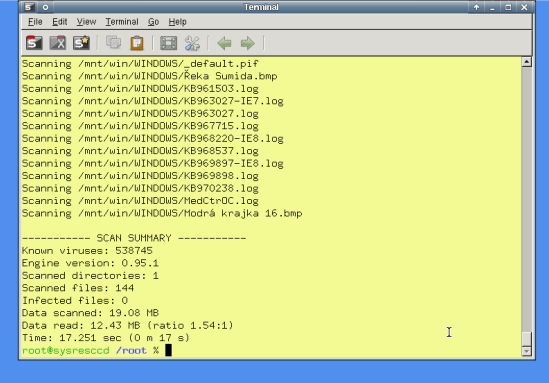Click the Copy toolbar icon
549x383 pixels.
(113, 43)
